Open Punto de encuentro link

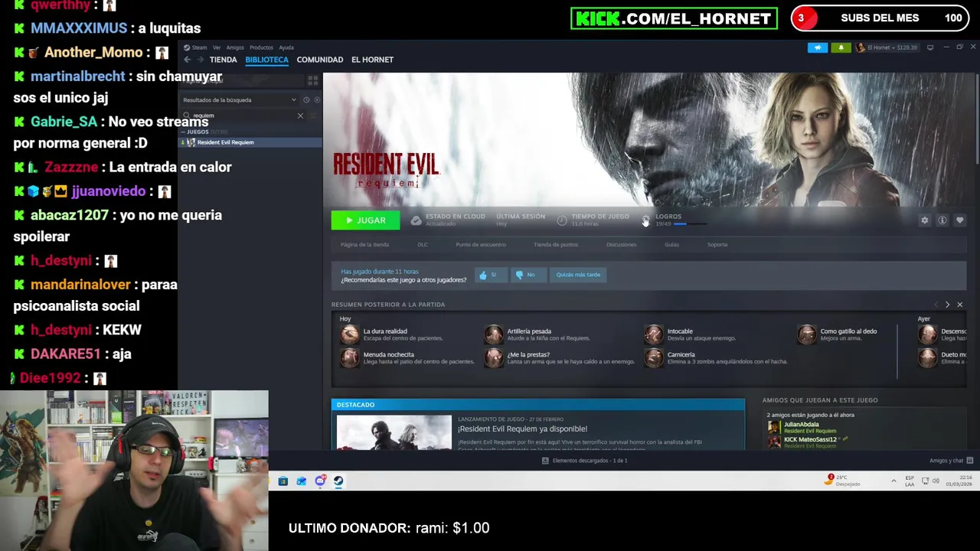[x=481, y=245]
